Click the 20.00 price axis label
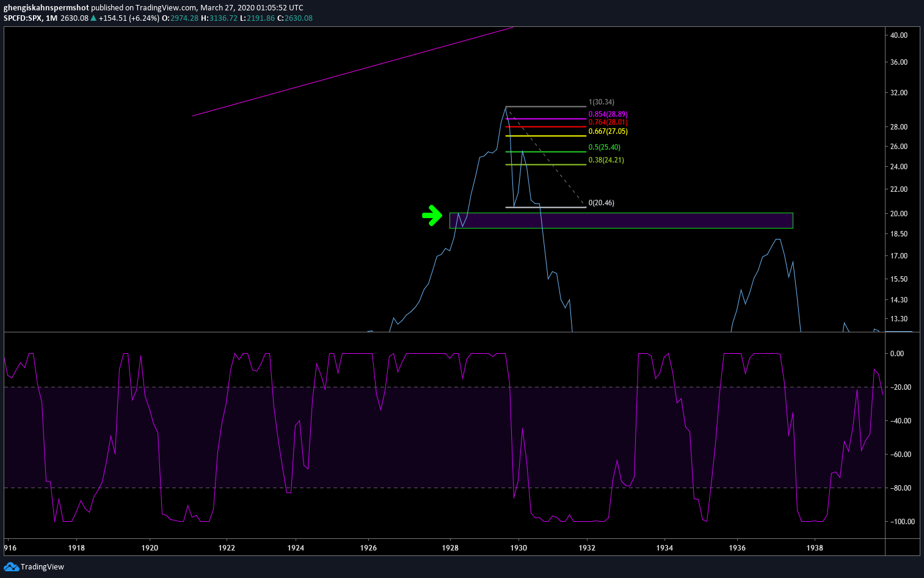The image size is (924, 578). click(899, 214)
